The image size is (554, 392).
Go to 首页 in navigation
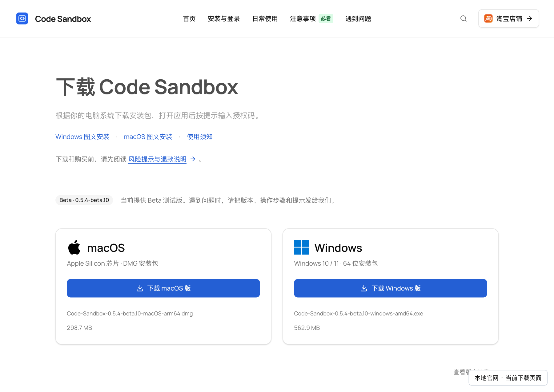coord(189,19)
